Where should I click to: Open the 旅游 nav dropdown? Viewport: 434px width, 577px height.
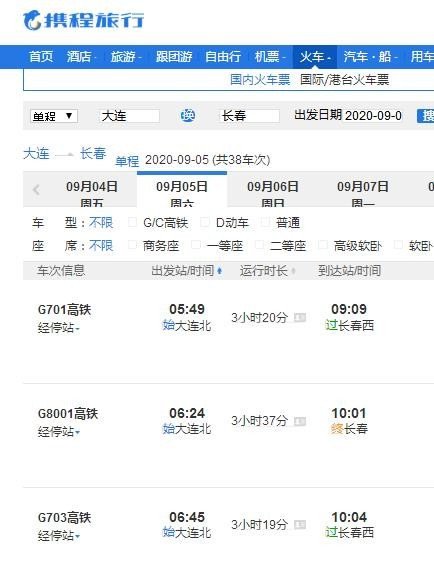point(126,57)
